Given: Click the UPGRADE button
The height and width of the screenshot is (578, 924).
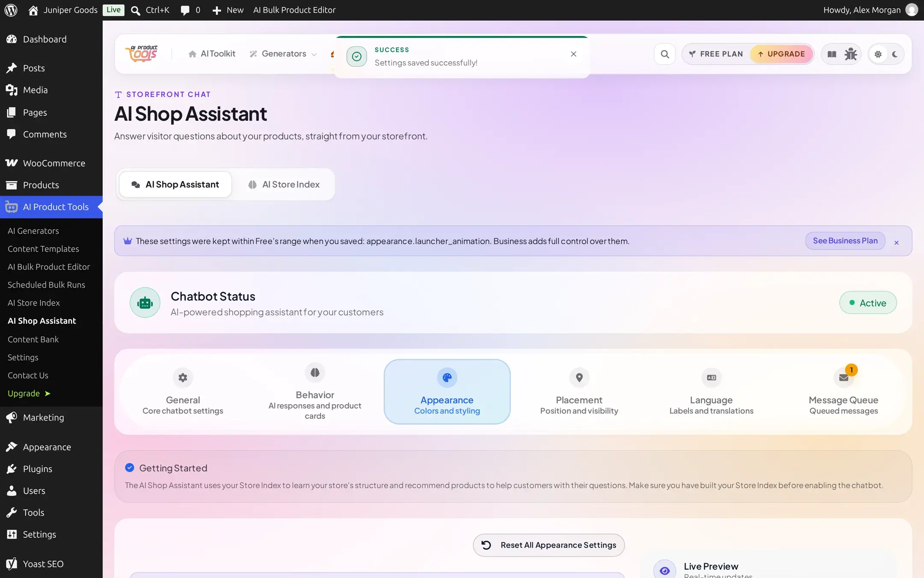Looking at the screenshot, I should [x=782, y=54].
